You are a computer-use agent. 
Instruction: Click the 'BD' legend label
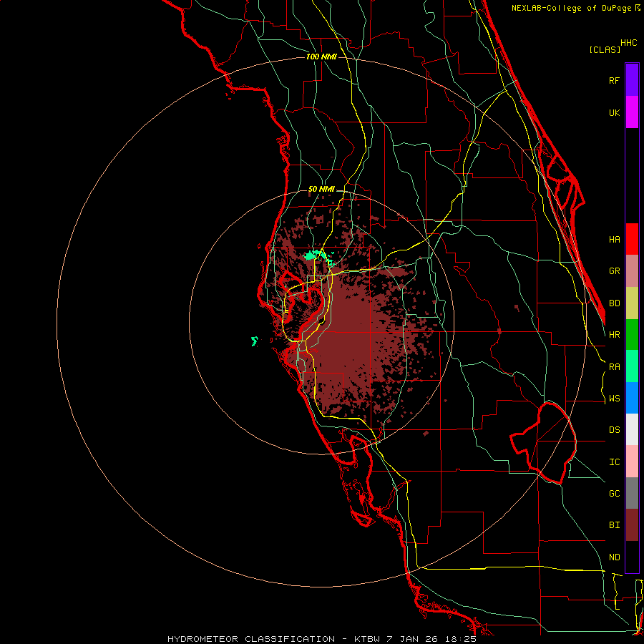[x=614, y=303]
